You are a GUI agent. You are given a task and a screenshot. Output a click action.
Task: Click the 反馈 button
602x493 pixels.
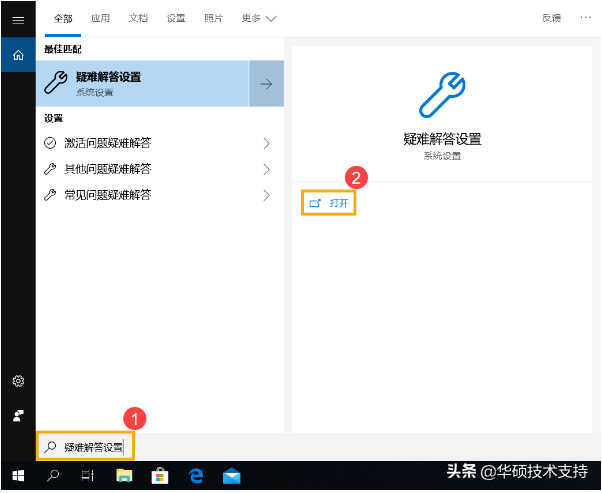pyautogui.click(x=551, y=18)
